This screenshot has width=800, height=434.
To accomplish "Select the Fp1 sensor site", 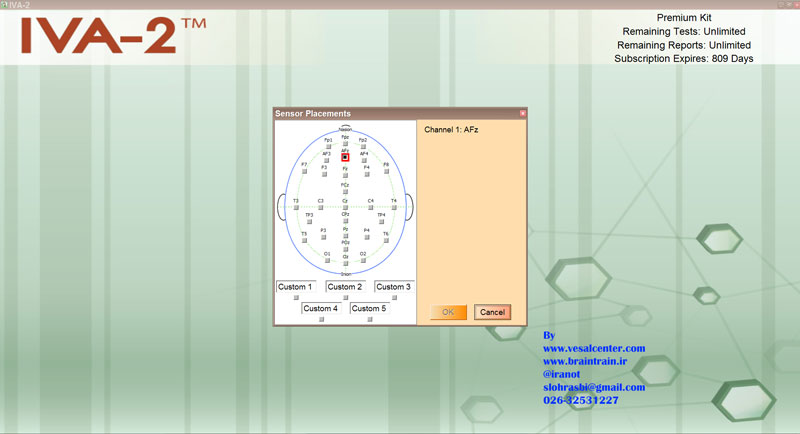I will pyautogui.click(x=329, y=146).
